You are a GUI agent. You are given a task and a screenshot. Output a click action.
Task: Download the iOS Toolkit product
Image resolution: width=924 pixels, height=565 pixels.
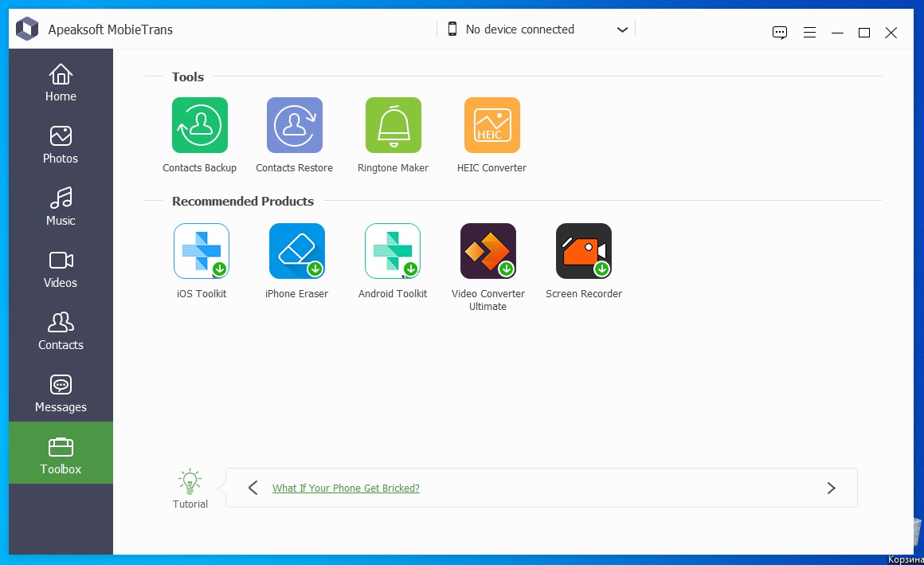[x=202, y=251]
